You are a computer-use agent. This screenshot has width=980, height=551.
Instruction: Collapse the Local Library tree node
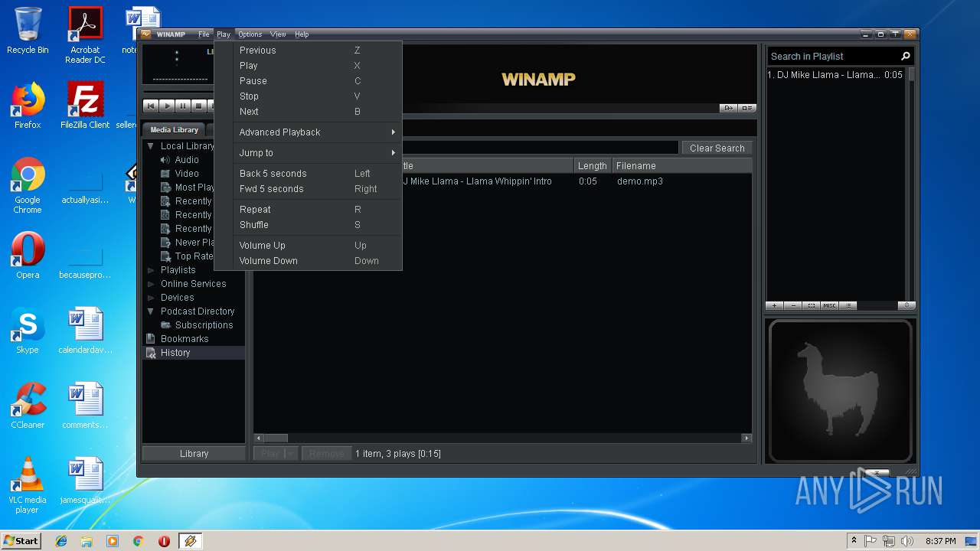151,146
